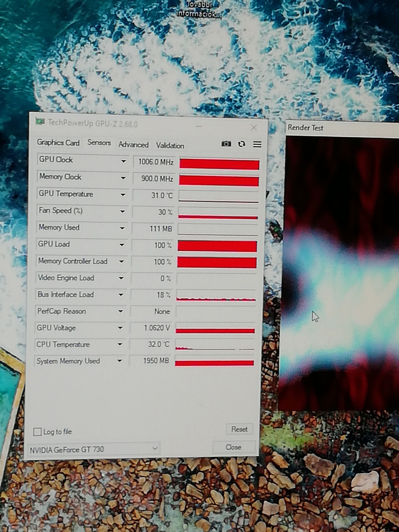Image resolution: width=399 pixels, height=532 pixels.
Task: Click the System Memory Used graph
Action: (x=214, y=360)
